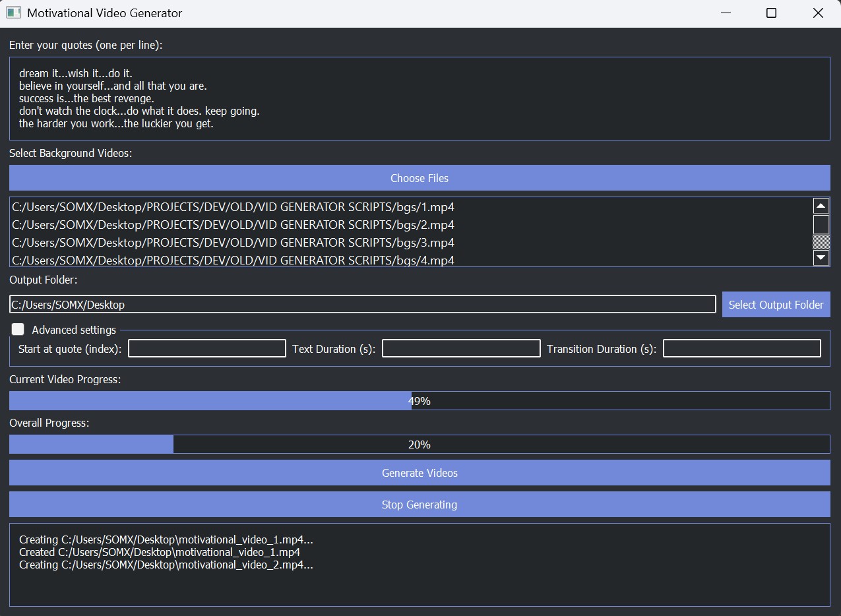The image size is (841, 616).
Task: Click the Stop Generating button
Action: point(420,505)
